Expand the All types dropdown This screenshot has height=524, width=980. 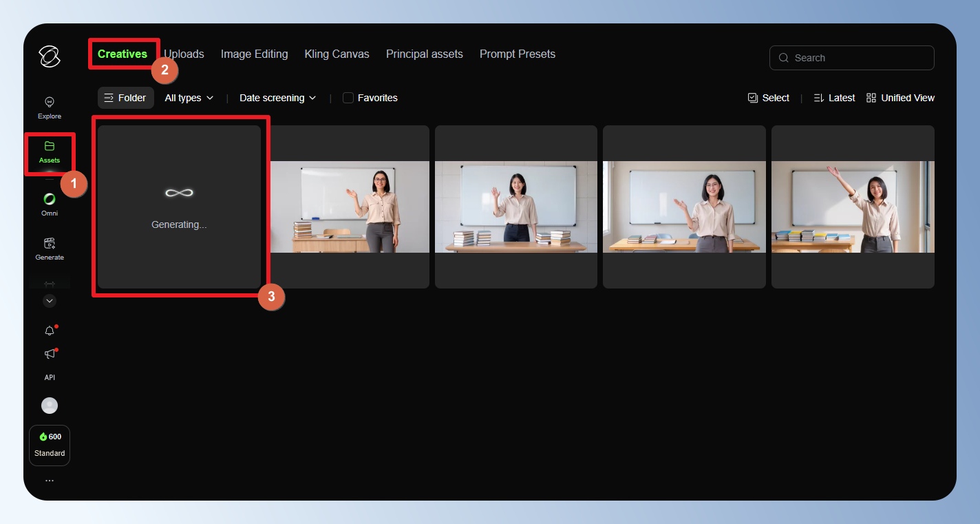pos(189,98)
